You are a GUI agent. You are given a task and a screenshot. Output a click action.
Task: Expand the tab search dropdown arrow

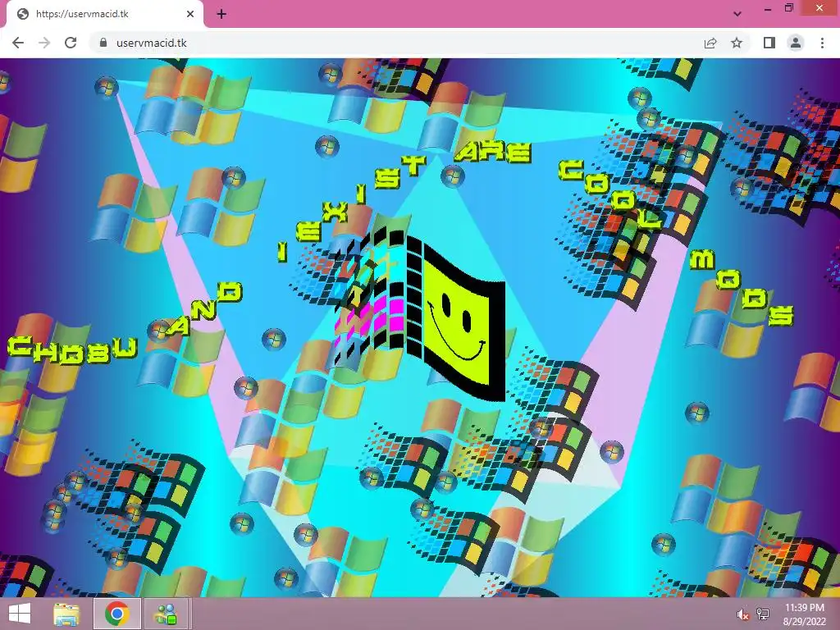737,14
